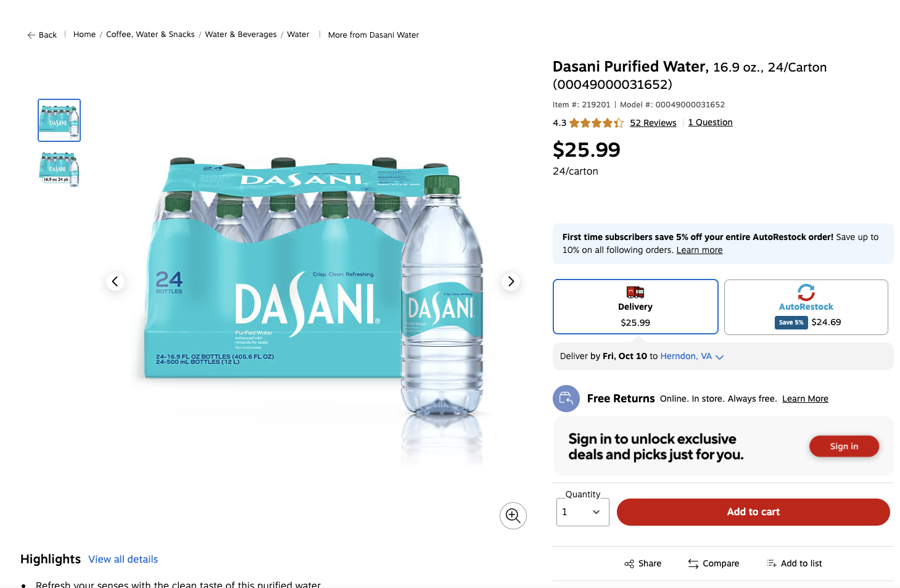The width and height of the screenshot is (900, 588).
Task: Select the second product thumbnail
Action: click(x=59, y=169)
